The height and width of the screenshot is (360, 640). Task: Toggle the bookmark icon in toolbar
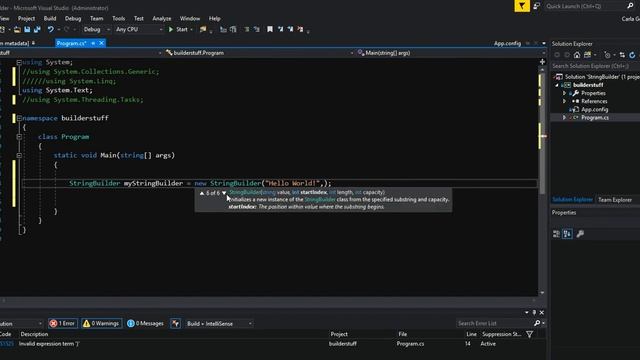(270, 29)
